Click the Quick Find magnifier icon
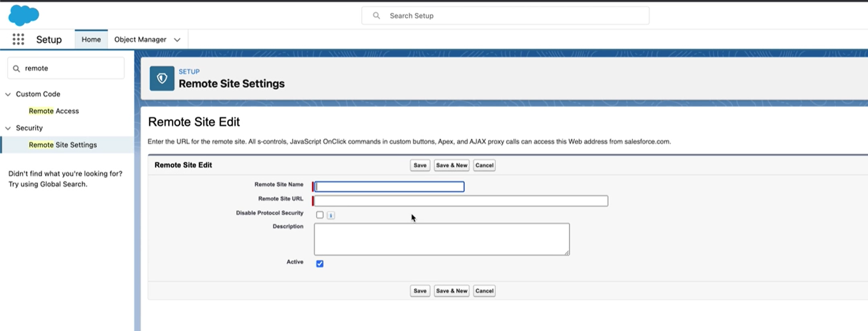This screenshot has width=868, height=331. point(16,68)
